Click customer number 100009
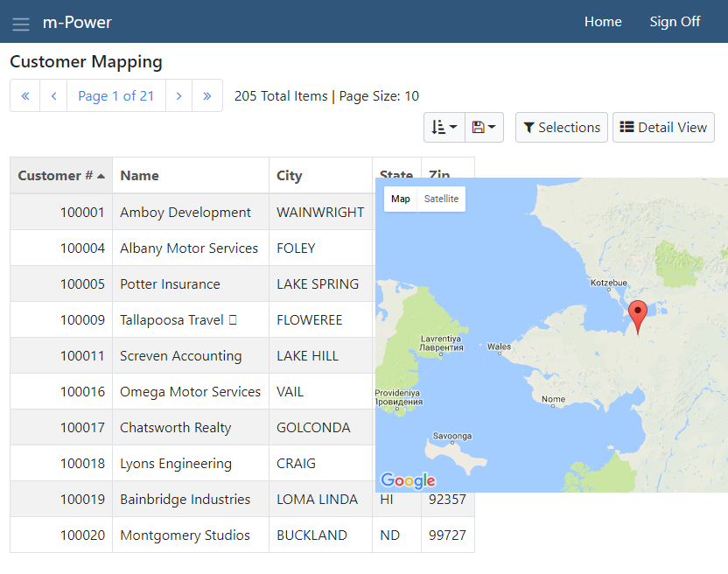728x574 pixels. (x=82, y=320)
